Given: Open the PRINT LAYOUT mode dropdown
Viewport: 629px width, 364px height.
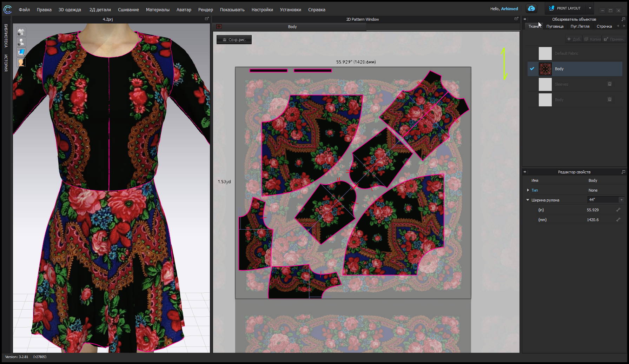Looking at the screenshot, I should pyautogui.click(x=590, y=8).
